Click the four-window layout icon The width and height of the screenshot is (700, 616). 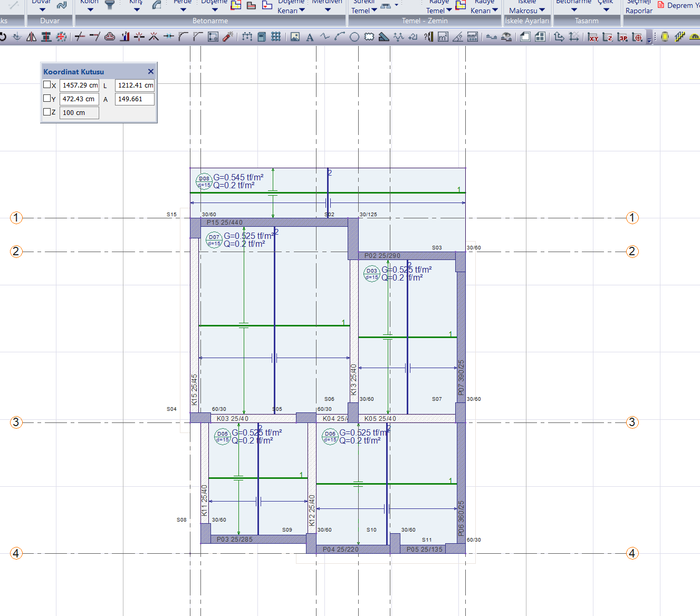tap(540, 37)
